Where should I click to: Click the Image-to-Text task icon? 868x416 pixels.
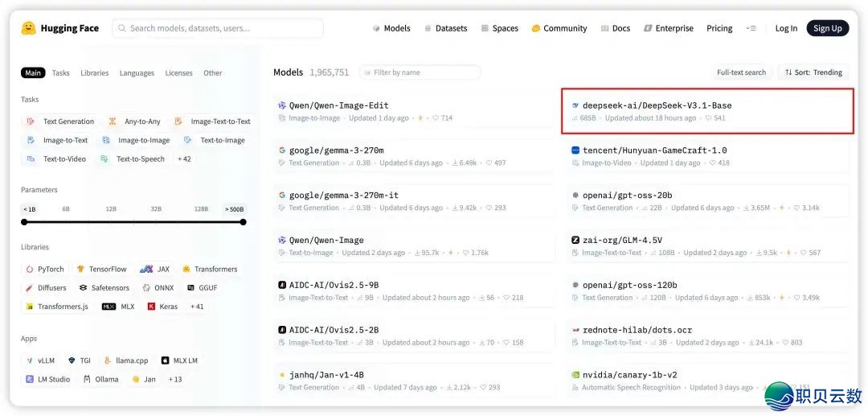pyautogui.click(x=31, y=140)
